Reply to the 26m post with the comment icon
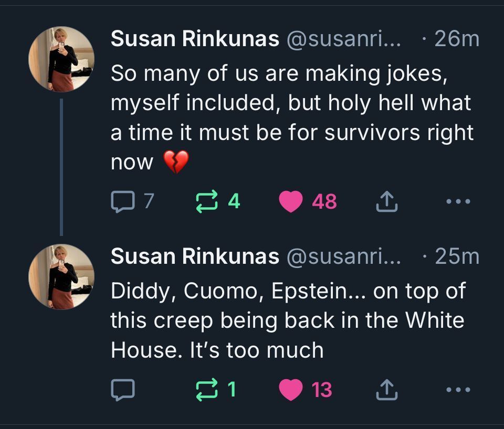504x429 pixels. click(123, 202)
